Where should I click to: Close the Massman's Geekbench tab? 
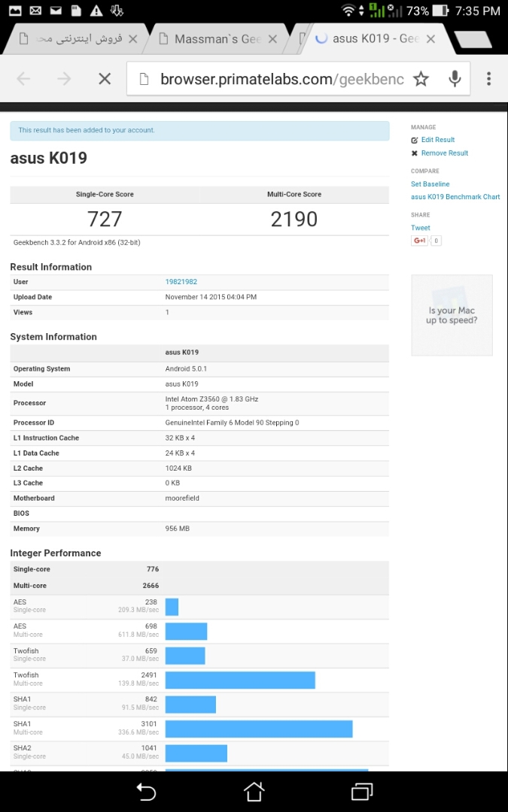click(x=272, y=39)
